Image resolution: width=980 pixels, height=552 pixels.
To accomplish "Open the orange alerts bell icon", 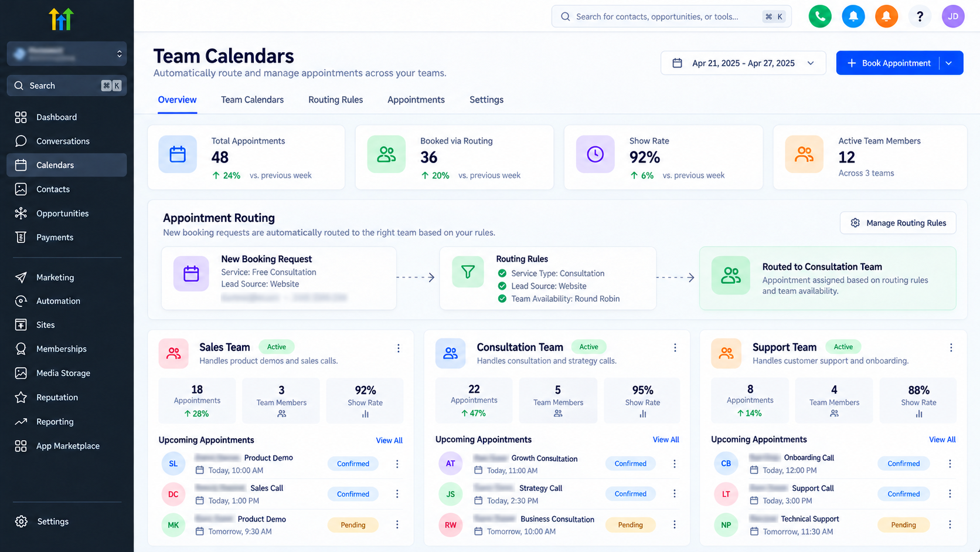I will click(x=886, y=16).
